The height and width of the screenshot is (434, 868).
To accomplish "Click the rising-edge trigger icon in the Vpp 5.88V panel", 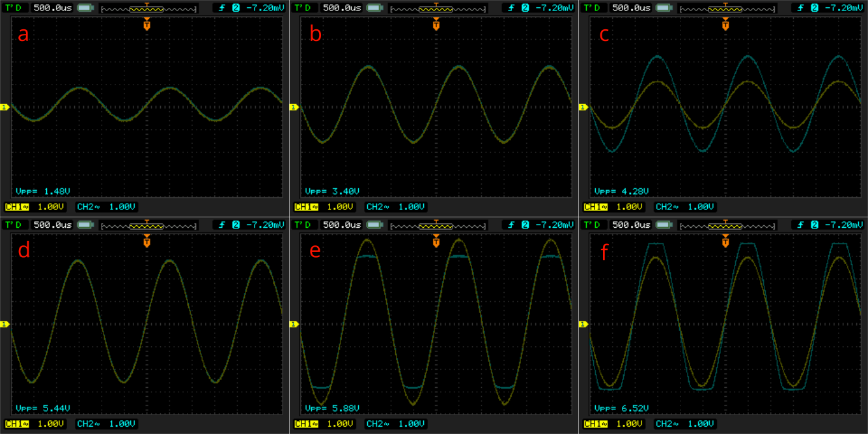I will (x=511, y=225).
